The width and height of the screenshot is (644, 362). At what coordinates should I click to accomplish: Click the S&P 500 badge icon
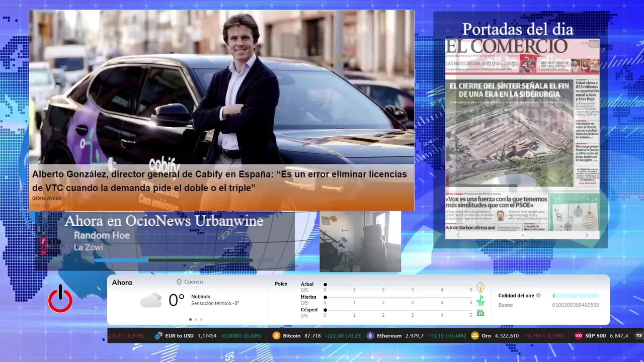coord(579,336)
